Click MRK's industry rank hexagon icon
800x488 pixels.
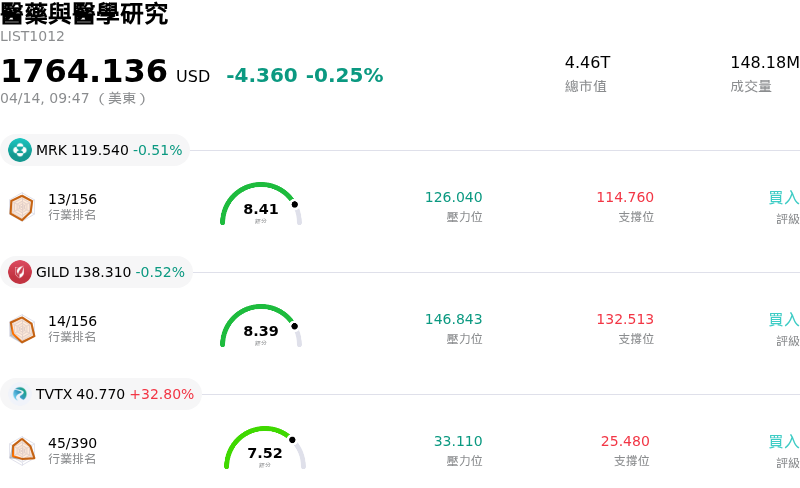[22, 207]
